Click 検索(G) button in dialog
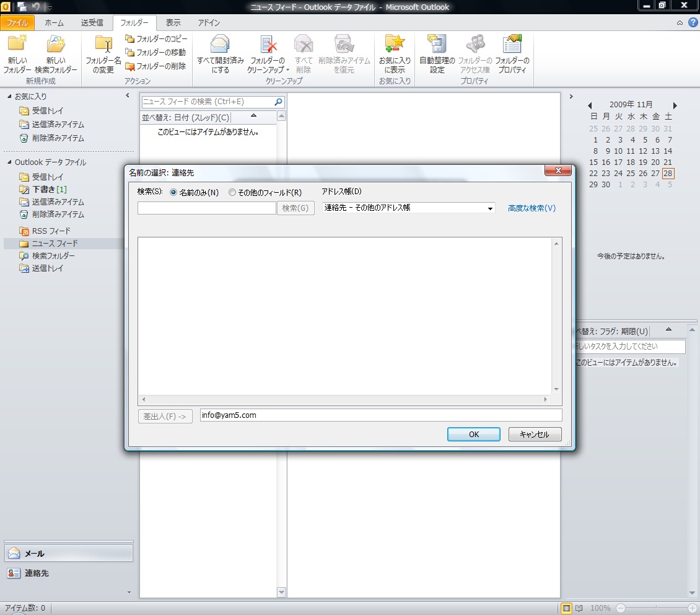The height and width of the screenshot is (615, 700). click(x=295, y=208)
